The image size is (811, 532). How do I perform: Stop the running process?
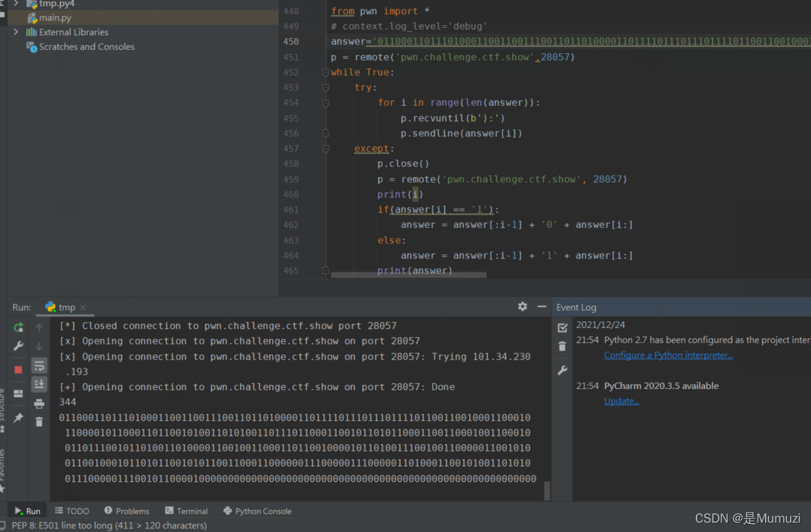click(18, 370)
